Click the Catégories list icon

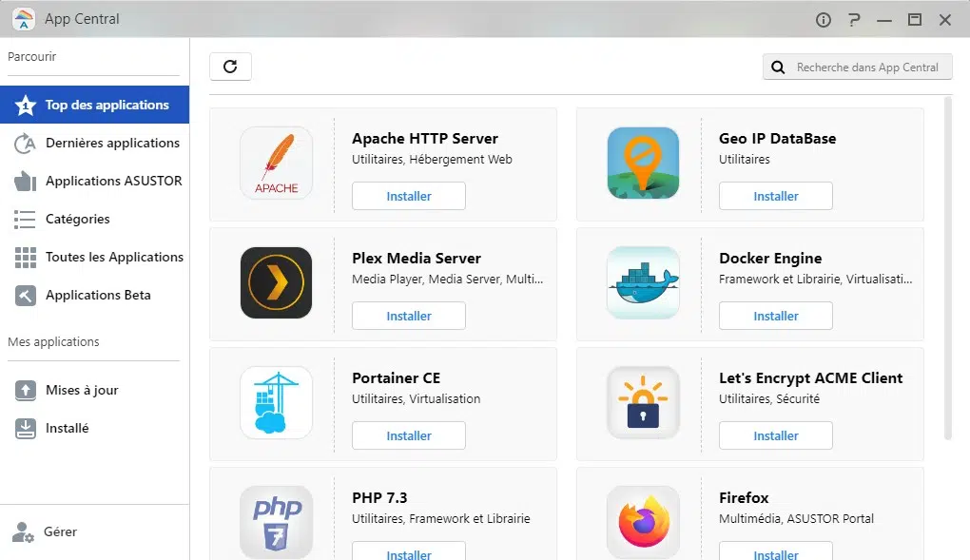point(25,220)
